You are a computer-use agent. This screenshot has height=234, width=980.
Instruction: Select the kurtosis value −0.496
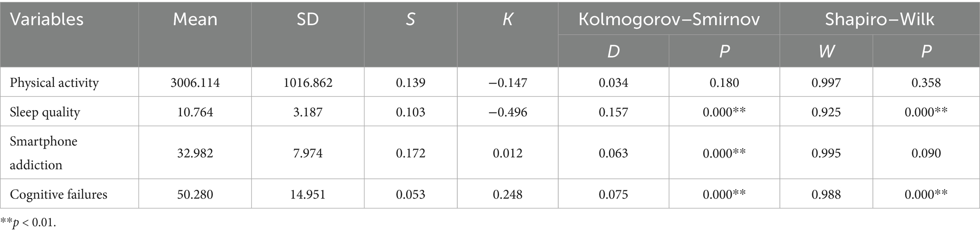pyautogui.click(x=508, y=112)
